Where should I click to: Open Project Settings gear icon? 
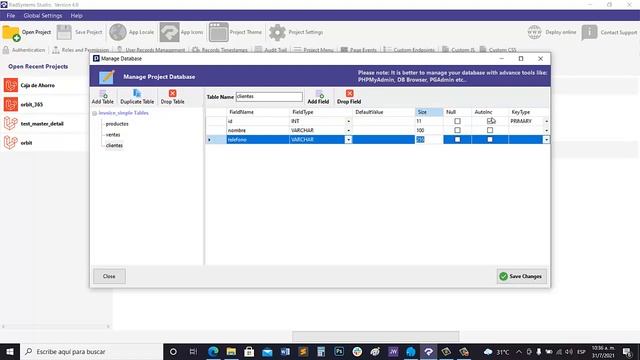coord(277,32)
